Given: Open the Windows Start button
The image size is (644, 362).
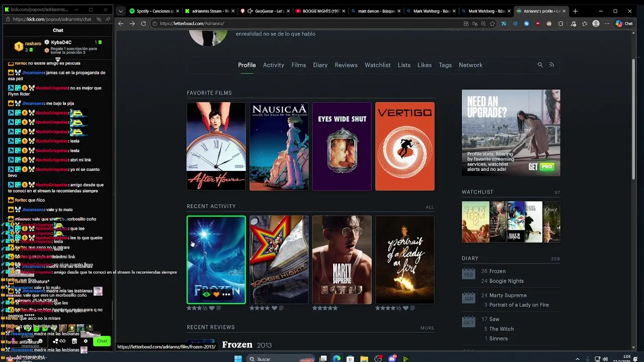Looking at the screenshot, I should click(x=238, y=359).
